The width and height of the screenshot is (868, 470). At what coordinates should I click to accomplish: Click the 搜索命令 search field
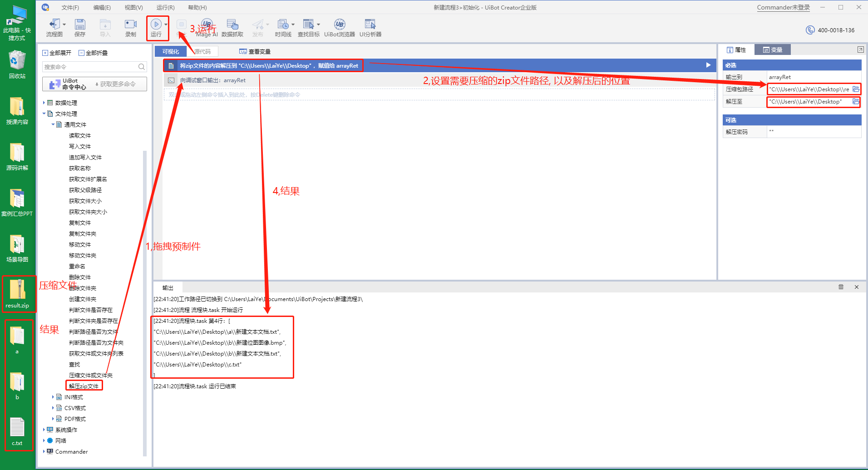point(90,67)
